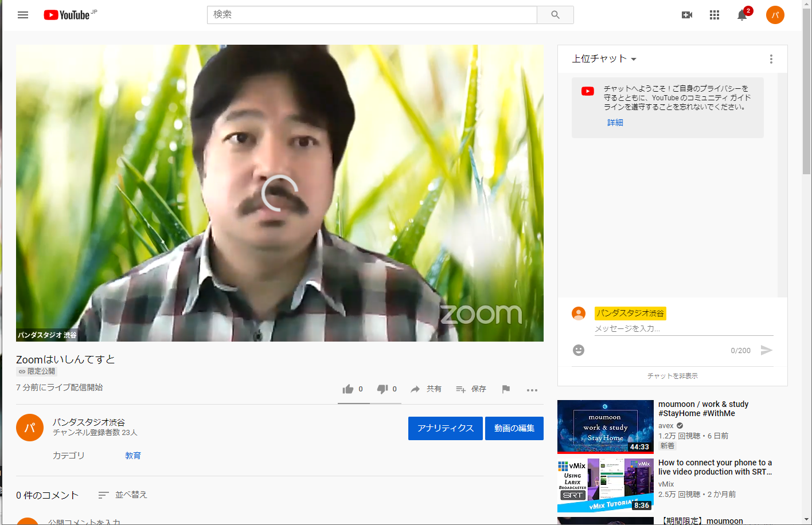Open the YouTube apps grid
Viewport: 812px width, 525px height.
714,15
